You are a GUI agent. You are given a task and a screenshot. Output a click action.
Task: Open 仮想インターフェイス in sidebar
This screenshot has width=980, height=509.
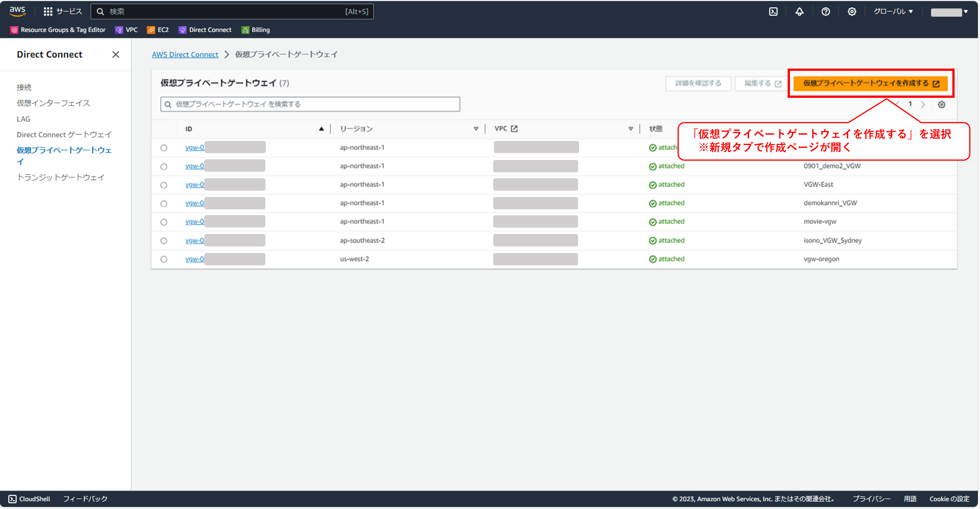coord(53,103)
